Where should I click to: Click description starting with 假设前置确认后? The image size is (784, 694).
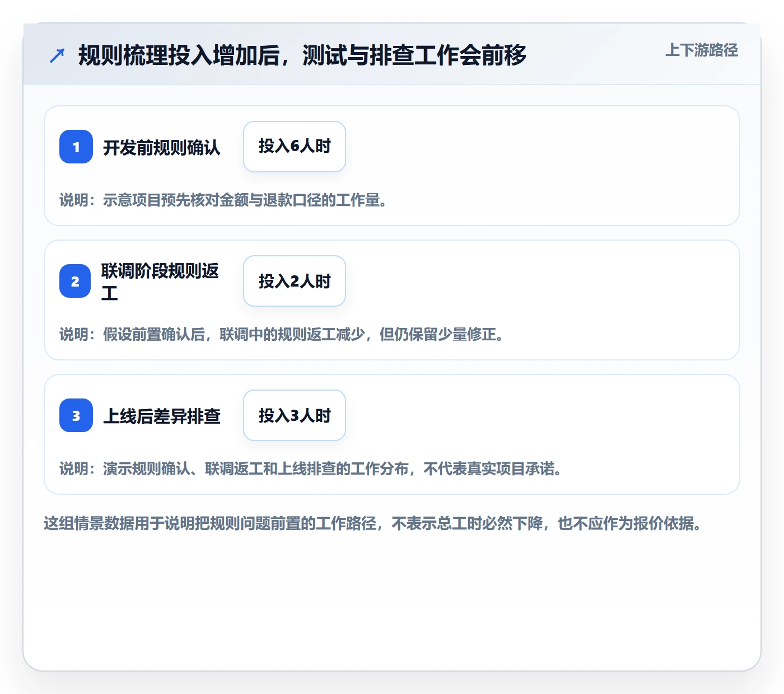click(282, 334)
